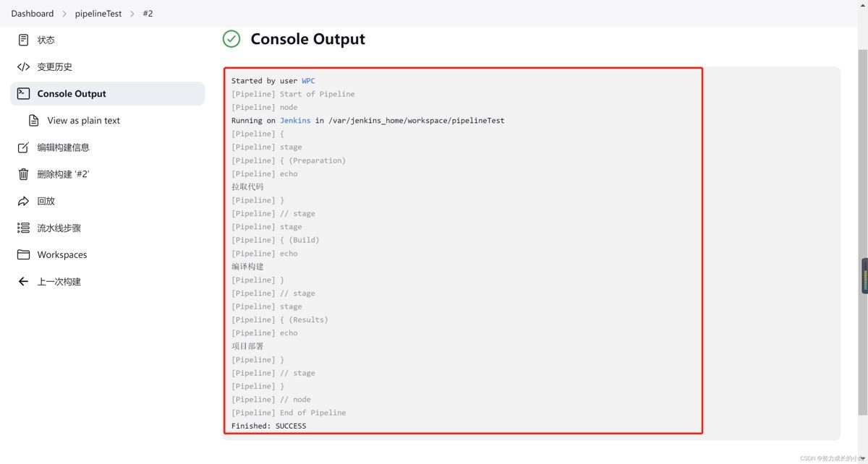This screenshot has height=464, width=868.
Task: Click the 编辑构建信息 edit pencil icon
Action: pyautogui.click(x=24, y=147)
